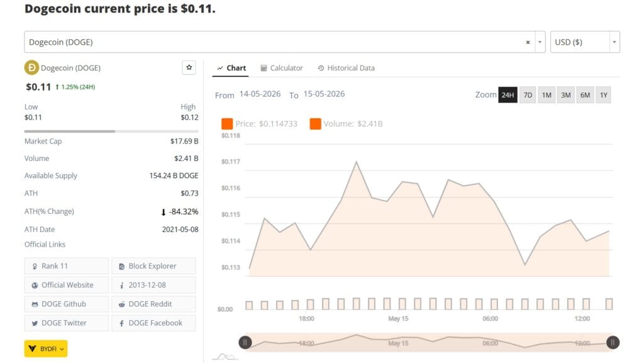Select the 7D zoom range
This screenshot has width=644, height=363.
click(x=528, y=95)
